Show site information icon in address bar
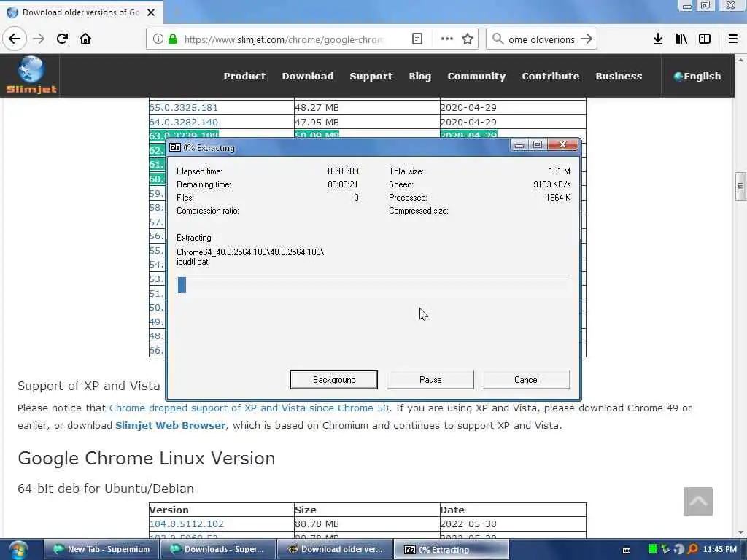Viewport: 747px width, 560px height. [158, 39]
